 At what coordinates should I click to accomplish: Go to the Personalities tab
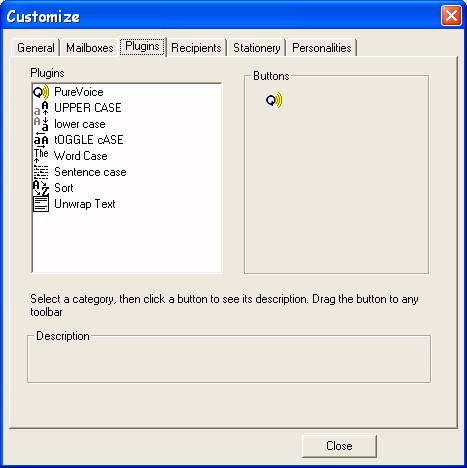click(322, 48)
